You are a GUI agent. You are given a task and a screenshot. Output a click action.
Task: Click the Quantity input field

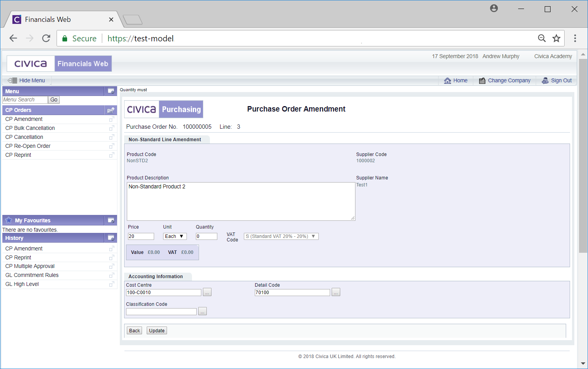tap(206, 236)
